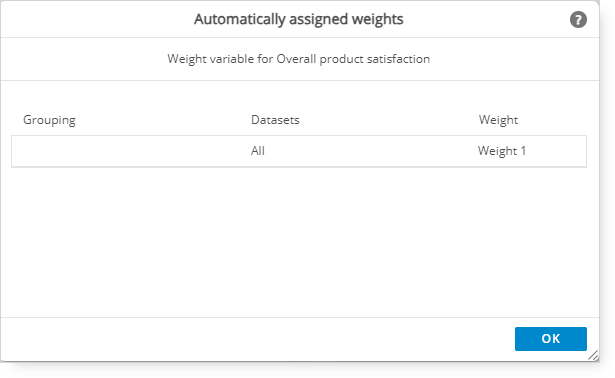Click row space between All and Weight 1
This screenshot has width=615, height=378.
[371, 151]
